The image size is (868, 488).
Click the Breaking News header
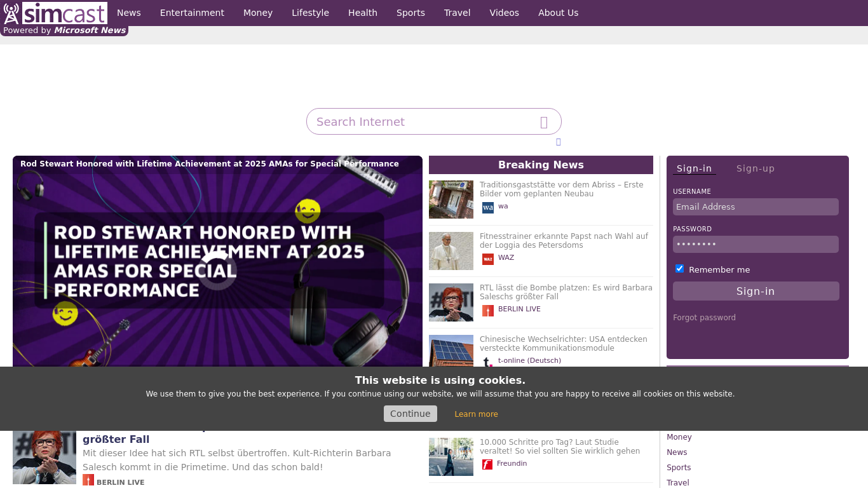tap(541, 165)
